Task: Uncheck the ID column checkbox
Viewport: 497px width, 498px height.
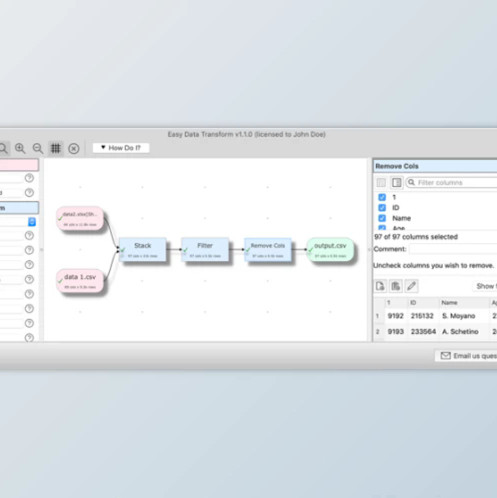Action: 382,208
